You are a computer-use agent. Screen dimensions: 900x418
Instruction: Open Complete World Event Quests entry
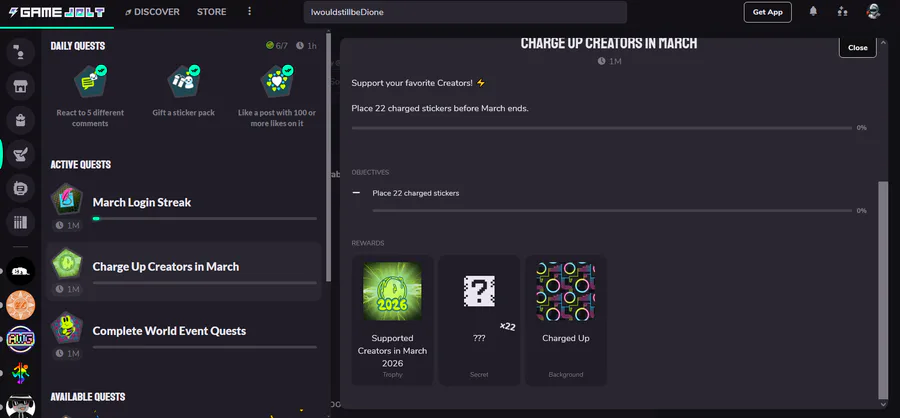point(184,336)
